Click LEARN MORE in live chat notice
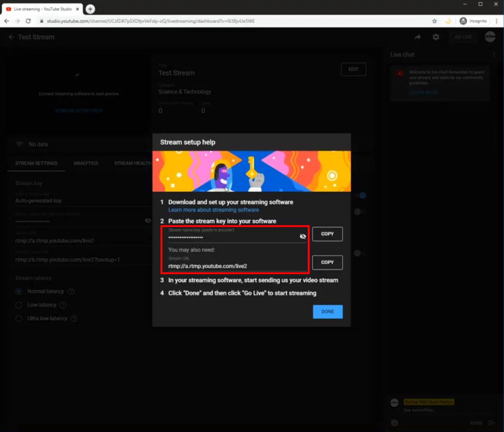Viewport: 504px width, 432px height. (x=423, y=92)
